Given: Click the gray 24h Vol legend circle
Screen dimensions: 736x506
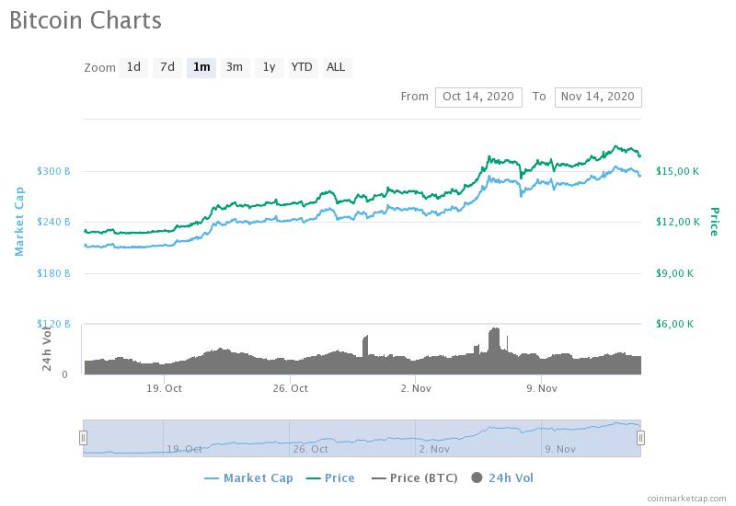Looking at the screenshot, I should click(x=476, y=478).
